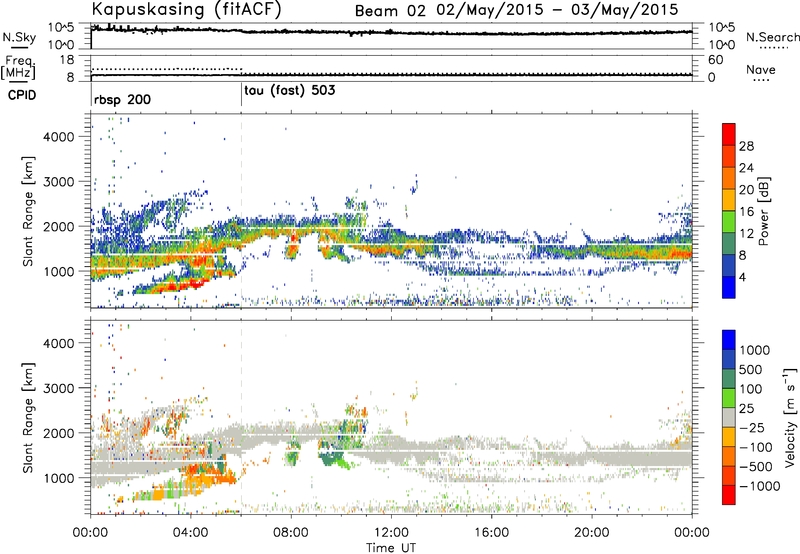800x554 pixels.
Task: Click the "08:00" time tick label
Action: [291, 533]
